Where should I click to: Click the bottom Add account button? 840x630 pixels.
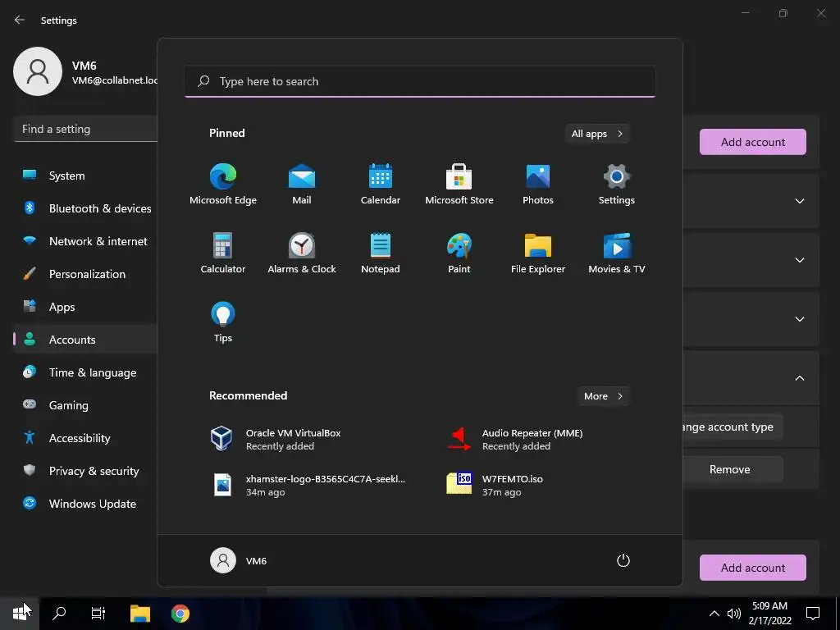click(753, 568)
